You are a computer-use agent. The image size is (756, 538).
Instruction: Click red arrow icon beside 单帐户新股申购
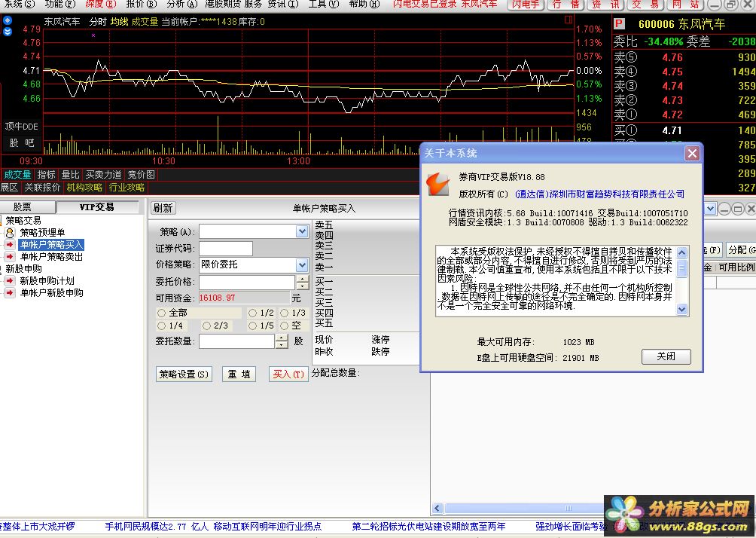pyautogui.click(x=10, y=293)
